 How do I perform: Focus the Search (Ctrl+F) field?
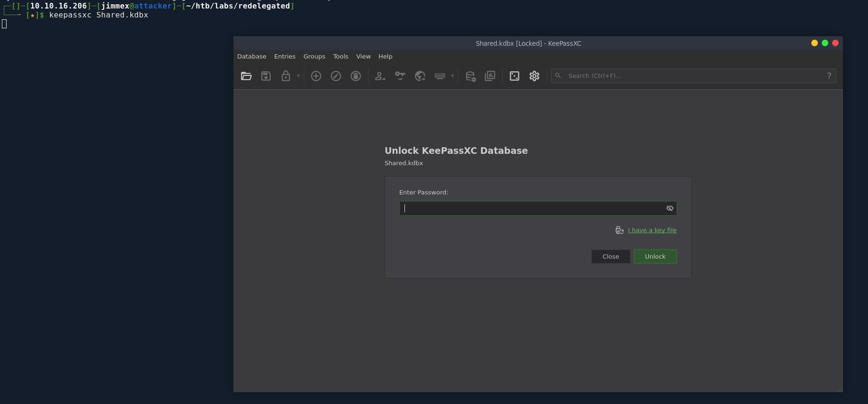pyautogui.click(x=693, y=76)
